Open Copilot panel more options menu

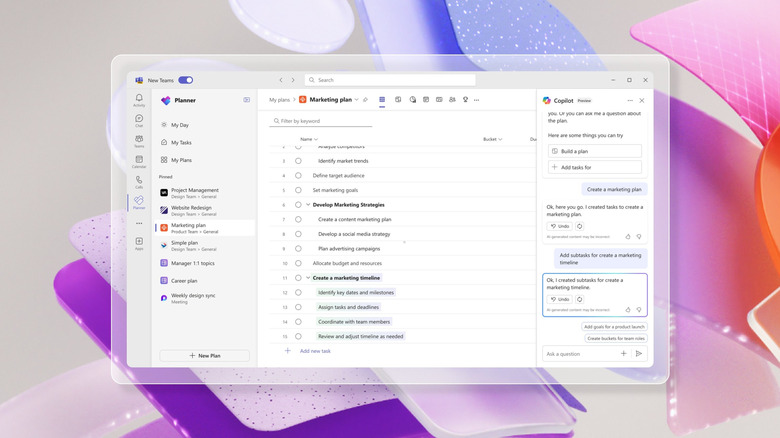[x=629, y=100]
